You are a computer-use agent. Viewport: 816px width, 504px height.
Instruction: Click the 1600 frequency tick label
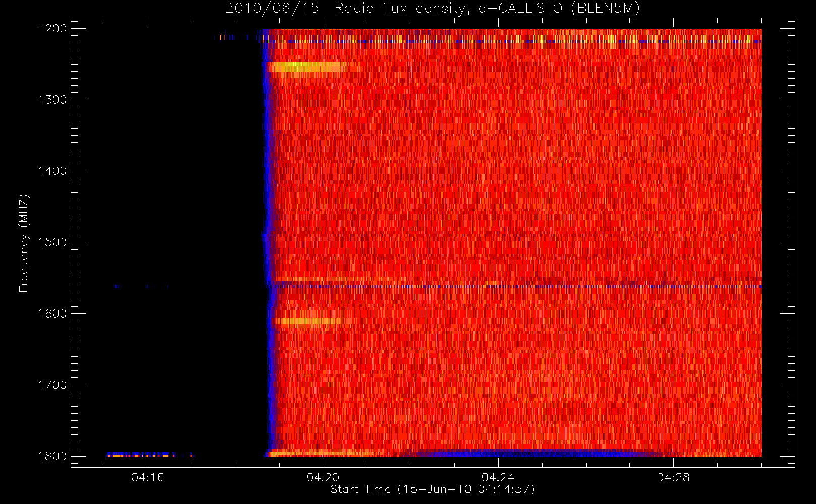click(x=52, y=313)
